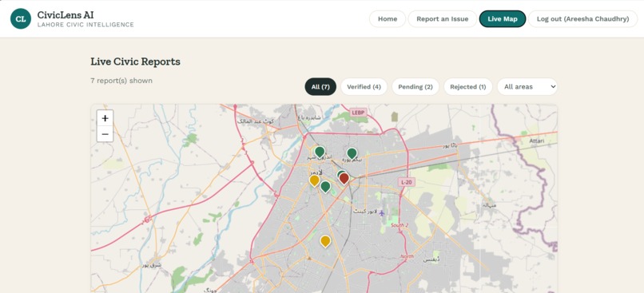
Task: Click the 'South 2' map label
Action: click(x=400, y=225)
